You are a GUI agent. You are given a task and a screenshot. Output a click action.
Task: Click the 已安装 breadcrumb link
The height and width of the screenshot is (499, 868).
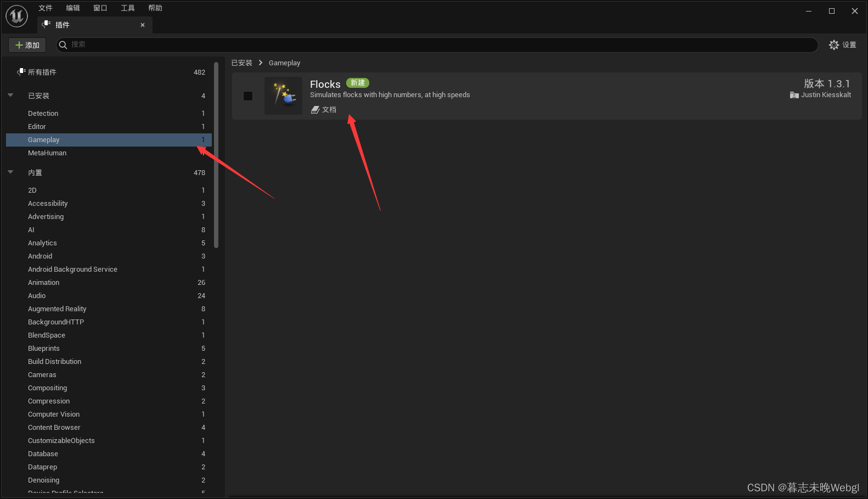click(x=242, y=63)
